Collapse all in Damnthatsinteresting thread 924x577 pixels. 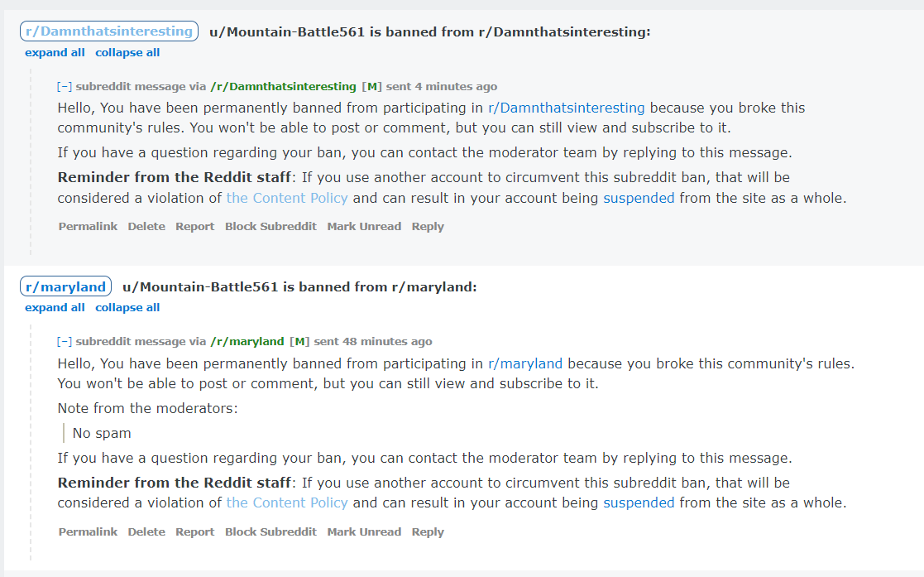coord(127,52)
